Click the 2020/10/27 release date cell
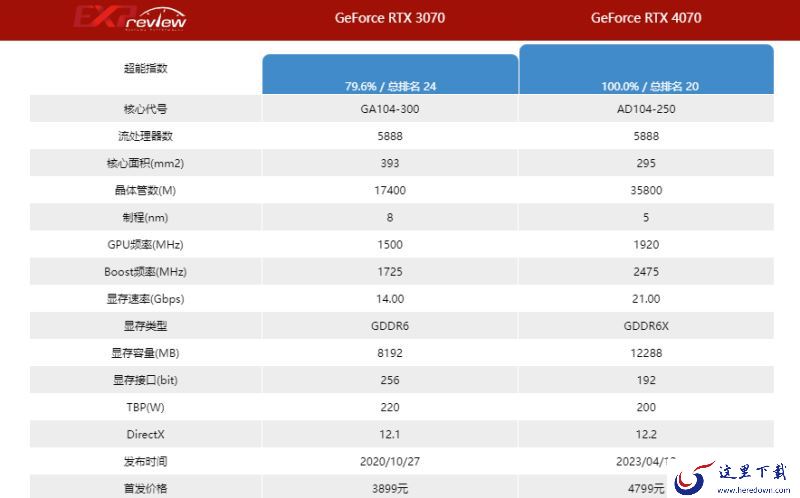This screenshot has height=498, width=800. 390,461
